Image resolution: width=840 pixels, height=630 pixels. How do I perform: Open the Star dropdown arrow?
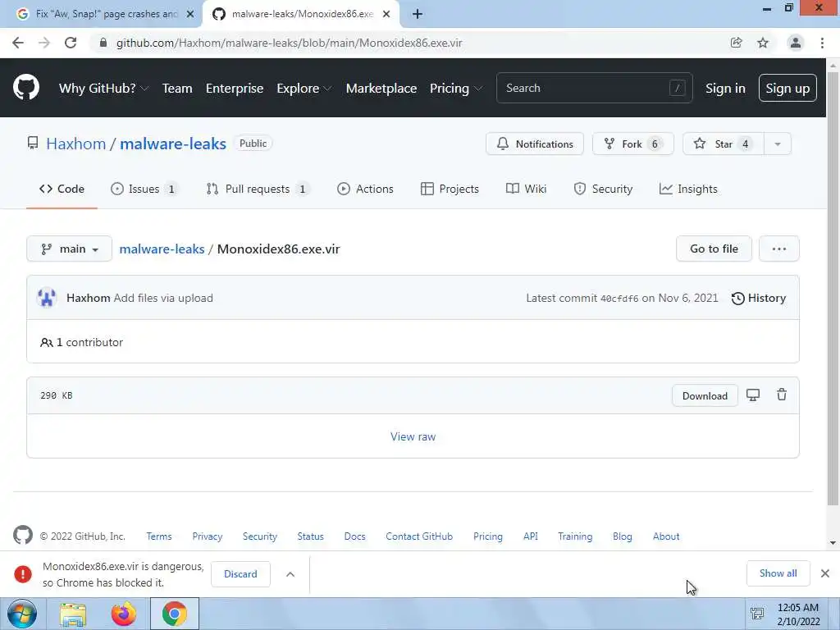(x=778, y=144)
